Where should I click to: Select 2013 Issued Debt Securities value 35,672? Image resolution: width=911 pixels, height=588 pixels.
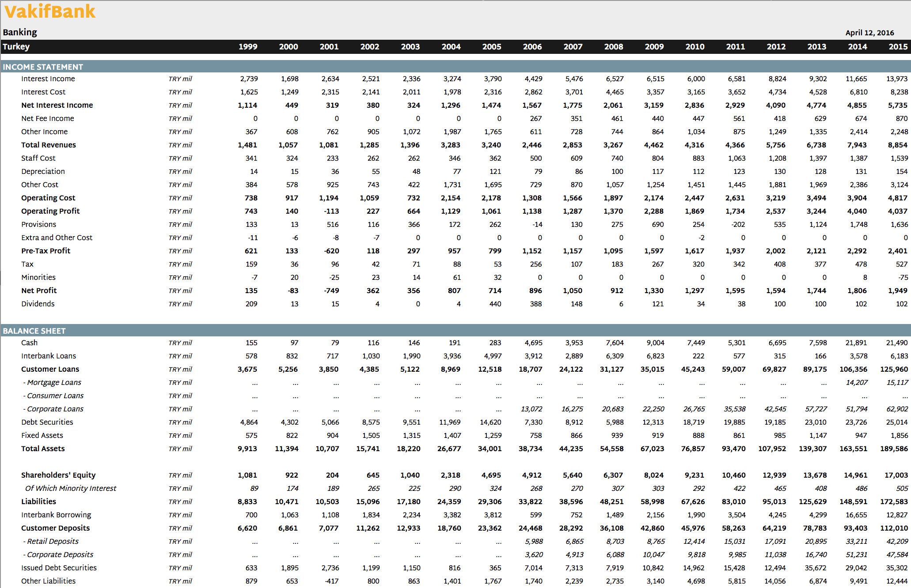pyautogui.click(x=816, y=568)
